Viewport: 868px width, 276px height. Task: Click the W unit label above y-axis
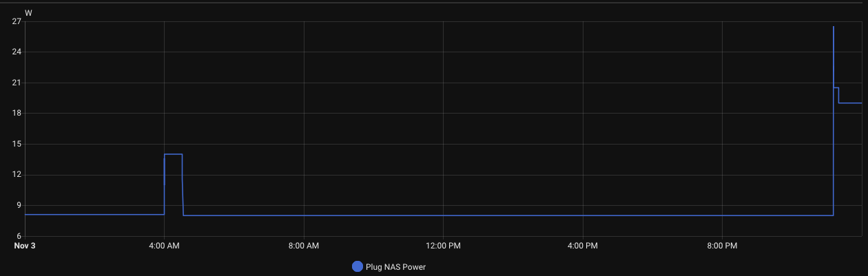point(28,12)
